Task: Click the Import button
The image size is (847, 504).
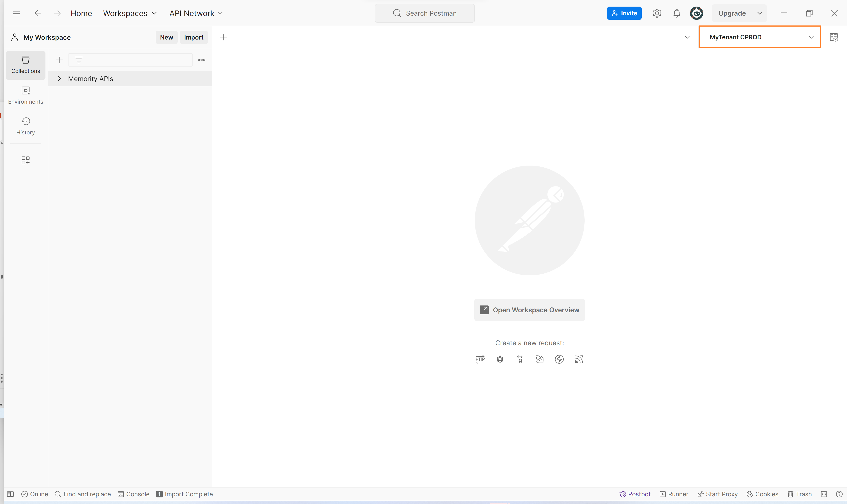Action: click(x=194, y=37)
